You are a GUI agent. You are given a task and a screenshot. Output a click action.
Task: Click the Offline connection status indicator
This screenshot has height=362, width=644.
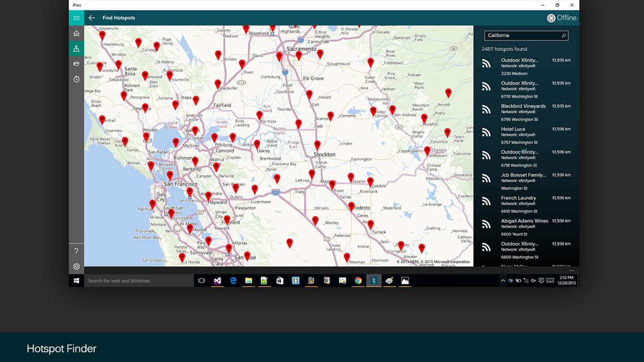[x=563, y=18]
